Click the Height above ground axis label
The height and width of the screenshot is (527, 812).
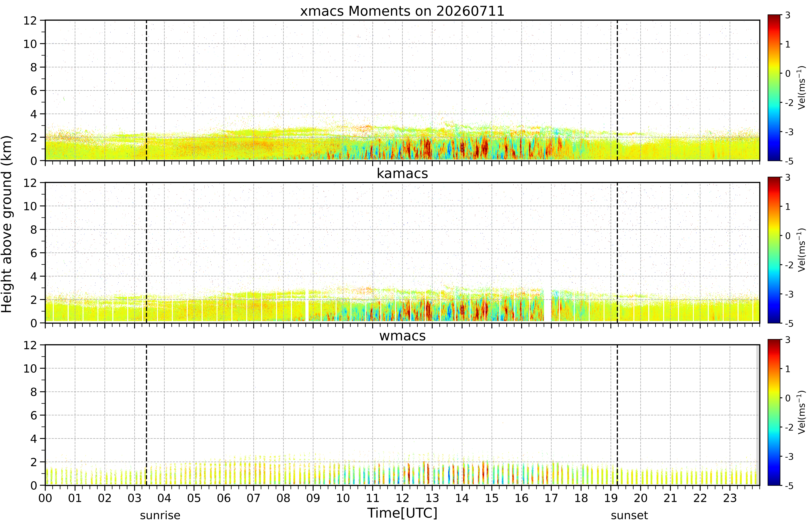7,224
